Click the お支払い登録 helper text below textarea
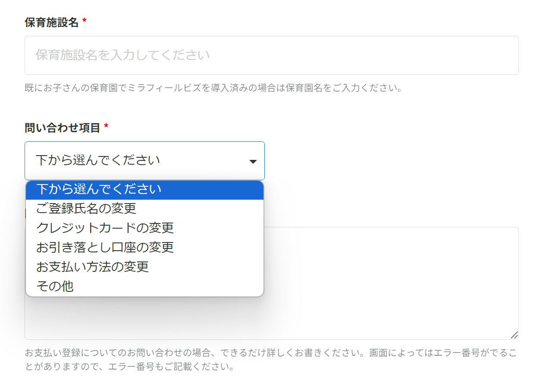Viewport: 543px width, 392px height. tap(270, 353)
